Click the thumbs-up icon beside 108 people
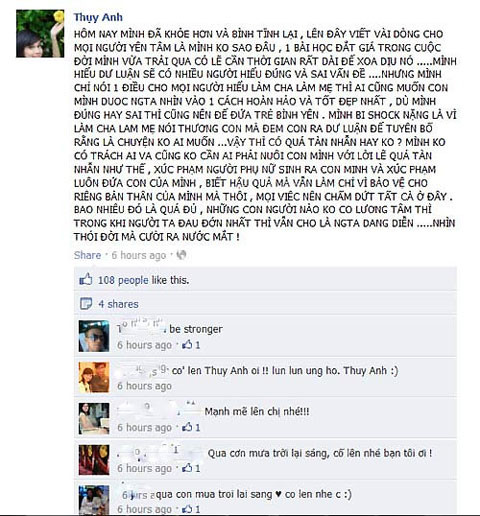This screenshot has width=480, height=516. pos(86,280)
